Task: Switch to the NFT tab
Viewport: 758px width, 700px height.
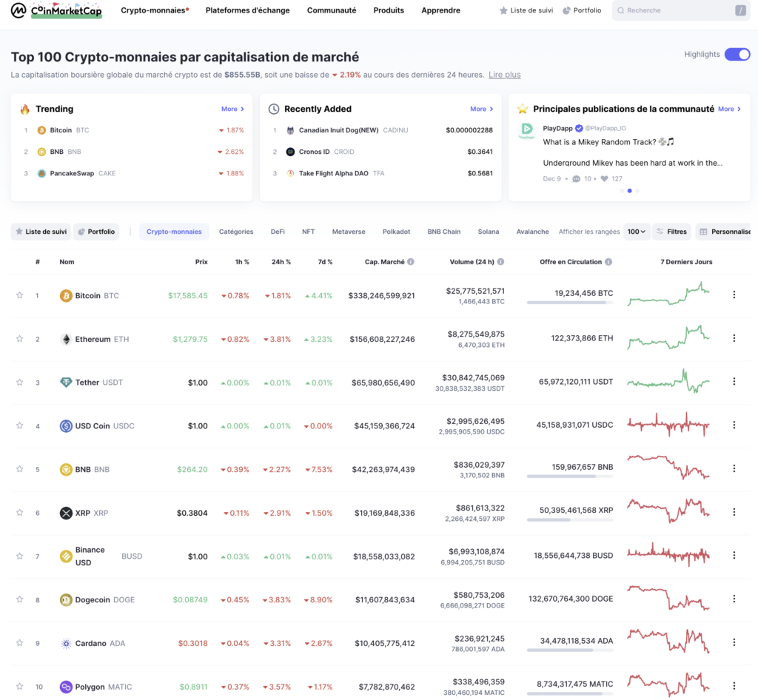Action: 309,232
